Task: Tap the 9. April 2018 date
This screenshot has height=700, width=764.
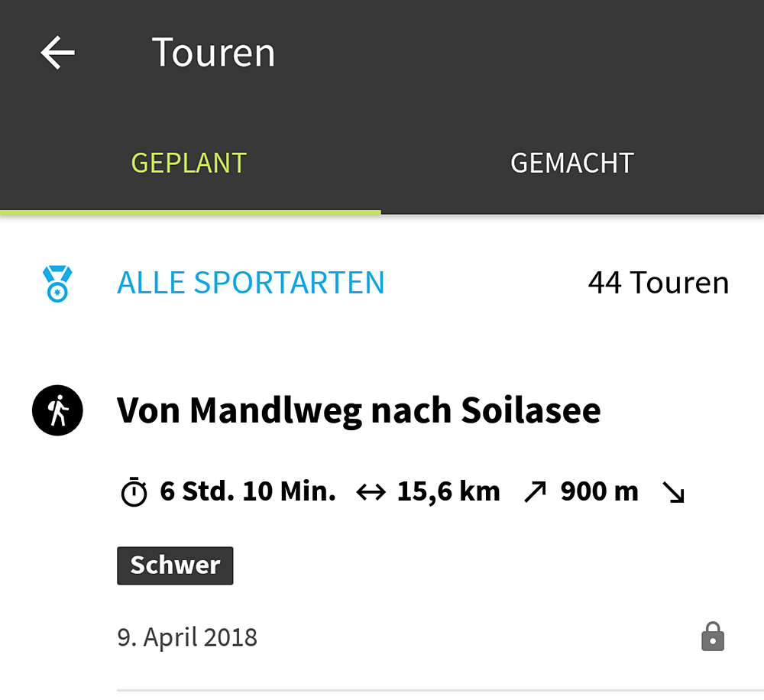Action: pyautogui.click(x=187, y=637)
